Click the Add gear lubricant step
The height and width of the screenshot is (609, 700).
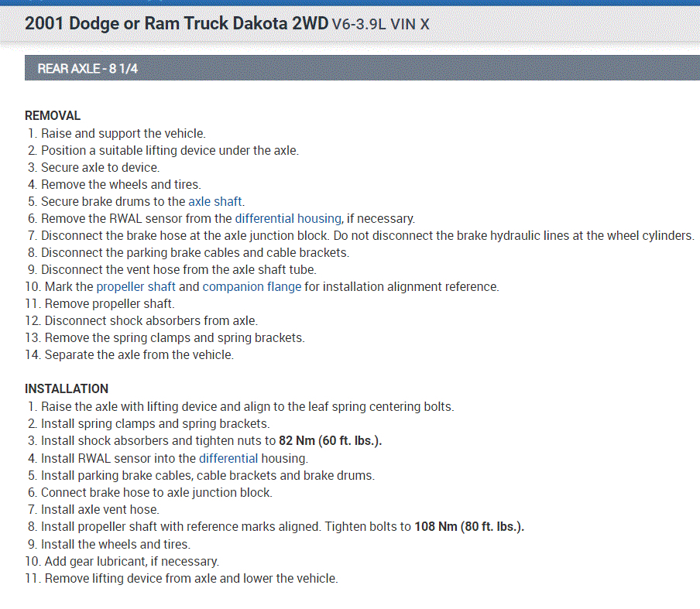coord(132,561)
